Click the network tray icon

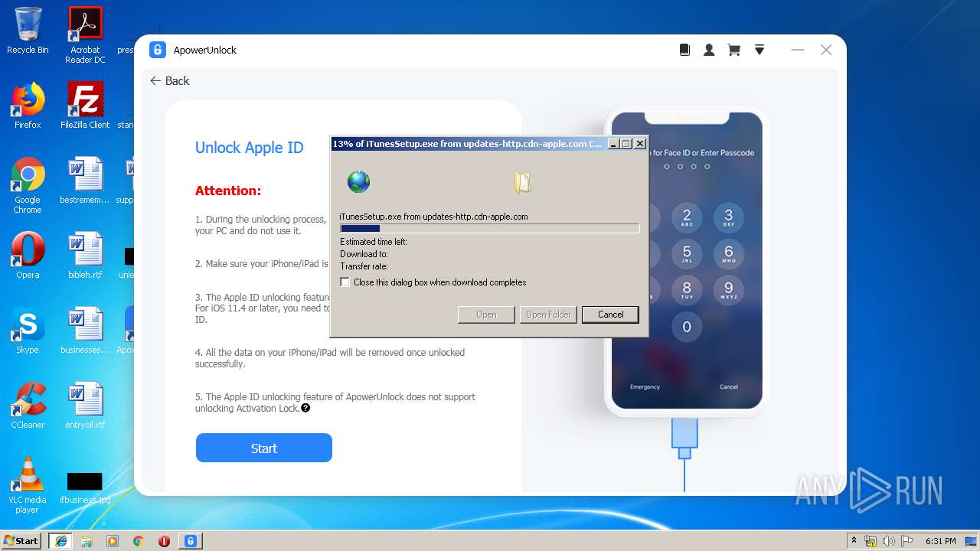[x=871, y=541]
